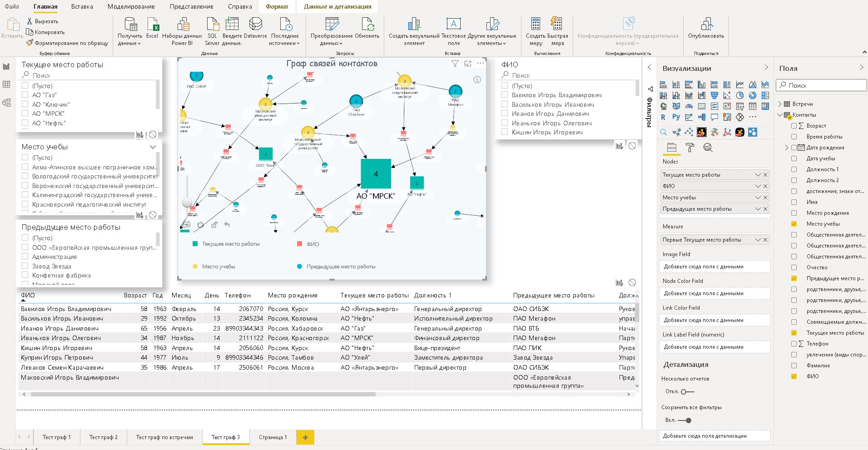Collapse the Контакты table in Fields

click(x=780, y=115)
